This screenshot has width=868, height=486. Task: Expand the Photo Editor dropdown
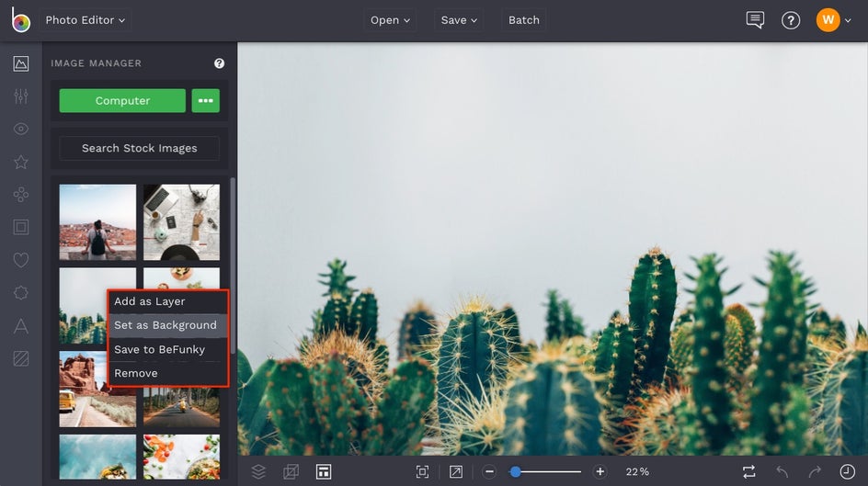pyautogui.click(x=85, y=20)
